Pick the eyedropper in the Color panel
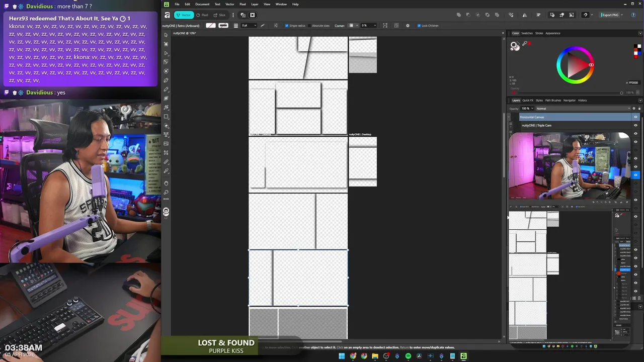This screenshot has width=644, height=362. pos(524,44)
